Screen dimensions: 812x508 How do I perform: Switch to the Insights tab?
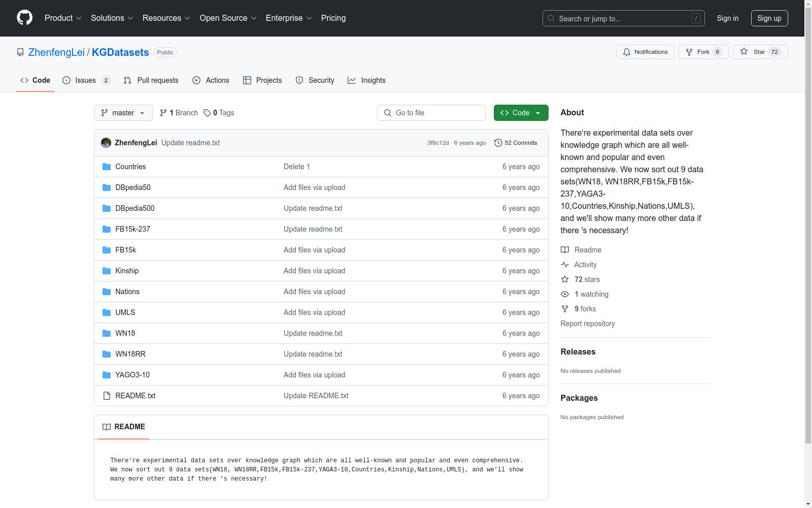(366, 80)
